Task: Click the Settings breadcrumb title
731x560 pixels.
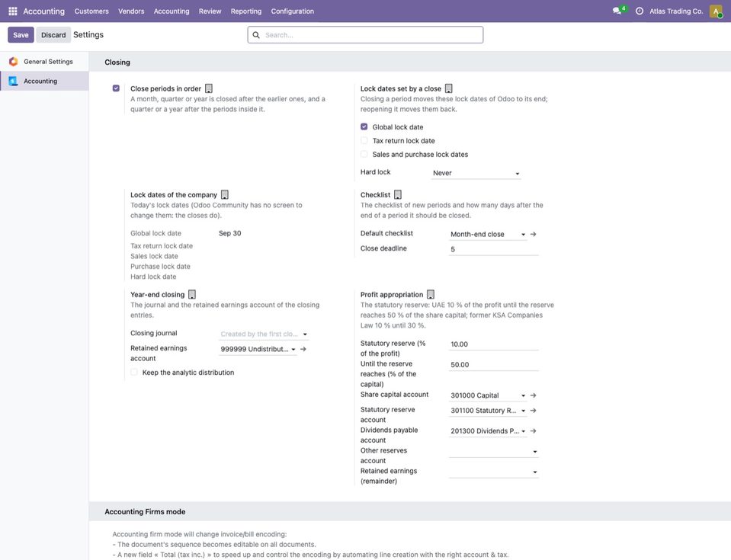Action: pyautogui.click(x=88, y=35)
